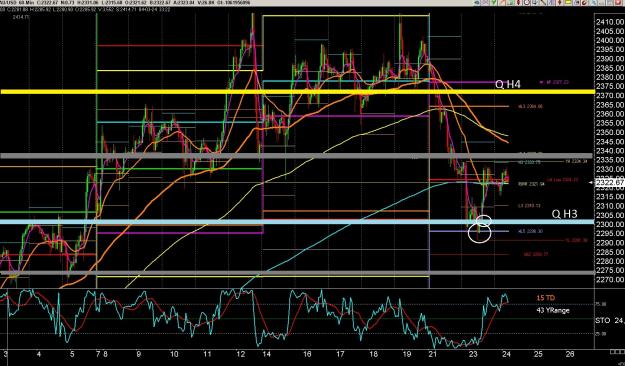This screenshot has width=625, height=366.
Task: Click the 2270.00 price axis label
Action: tap(610, 279)
